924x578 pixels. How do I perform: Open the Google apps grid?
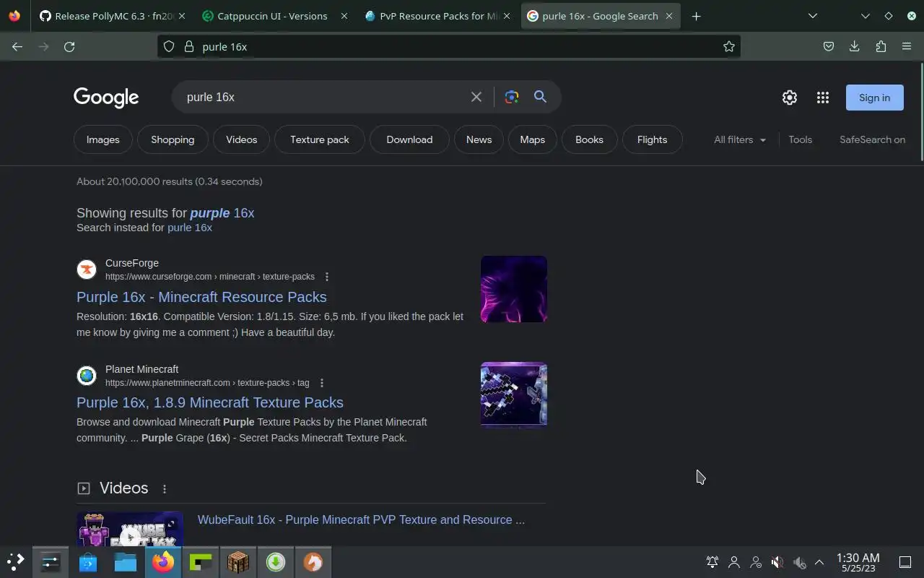823,98
